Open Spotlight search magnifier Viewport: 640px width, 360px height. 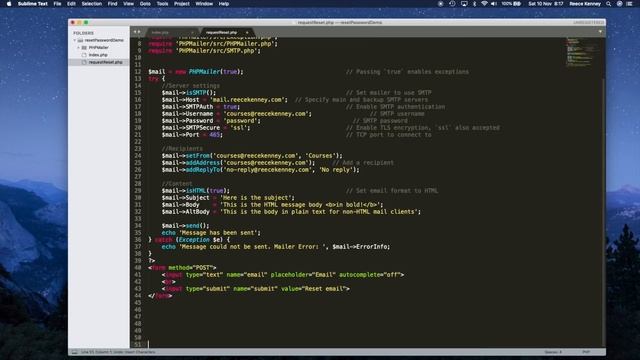609,4
